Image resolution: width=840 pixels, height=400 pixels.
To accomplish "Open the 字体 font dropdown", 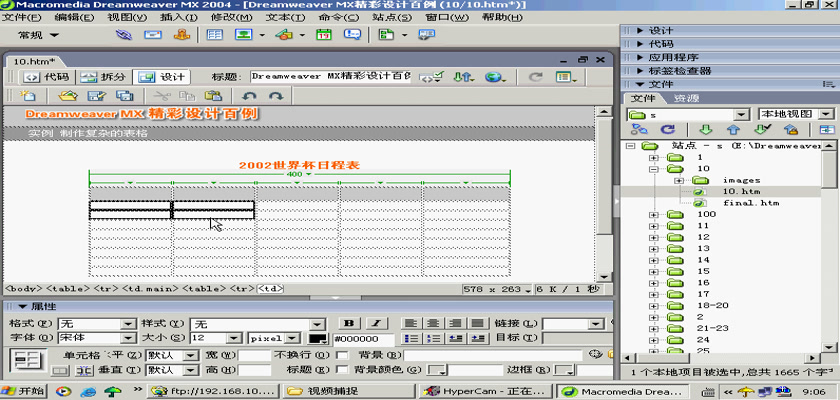I will 129,338.
